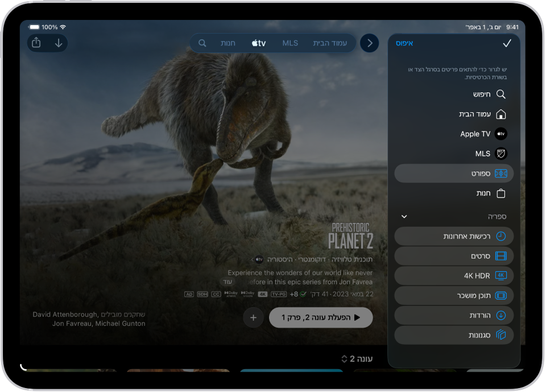Open סרטים library row

(454, 256)
